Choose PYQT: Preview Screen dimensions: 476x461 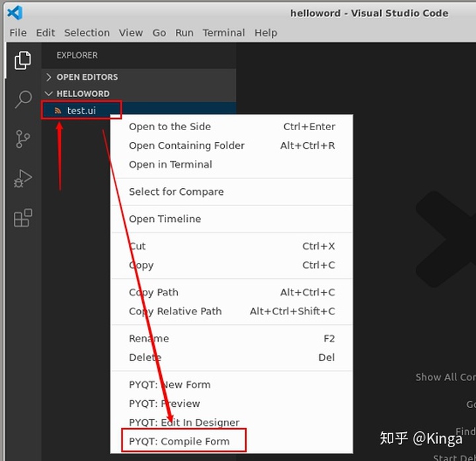(x=231, y=404)
